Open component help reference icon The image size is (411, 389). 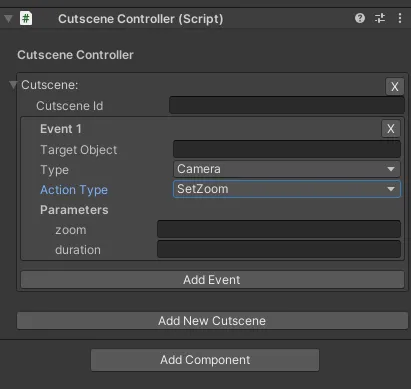click(360, 18)
